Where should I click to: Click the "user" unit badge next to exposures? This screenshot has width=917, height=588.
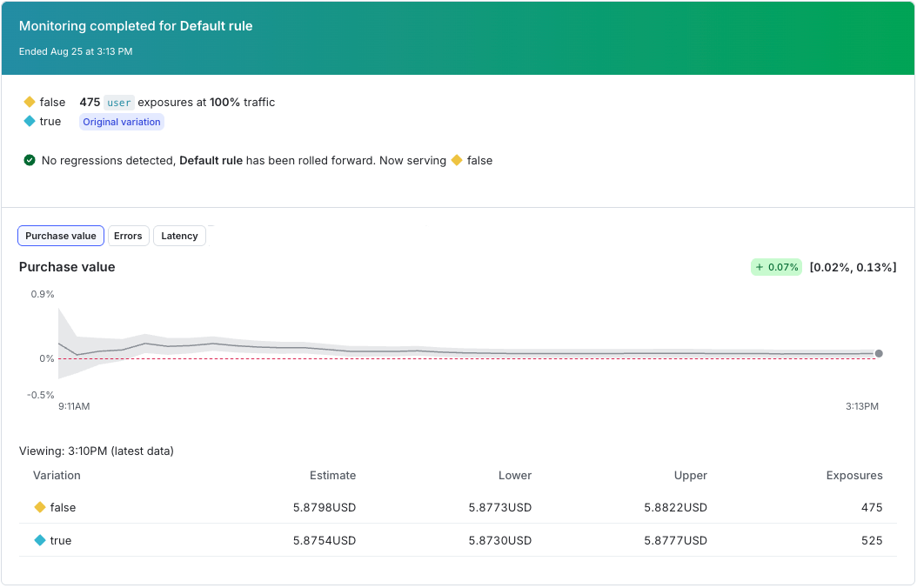[120, 102]
